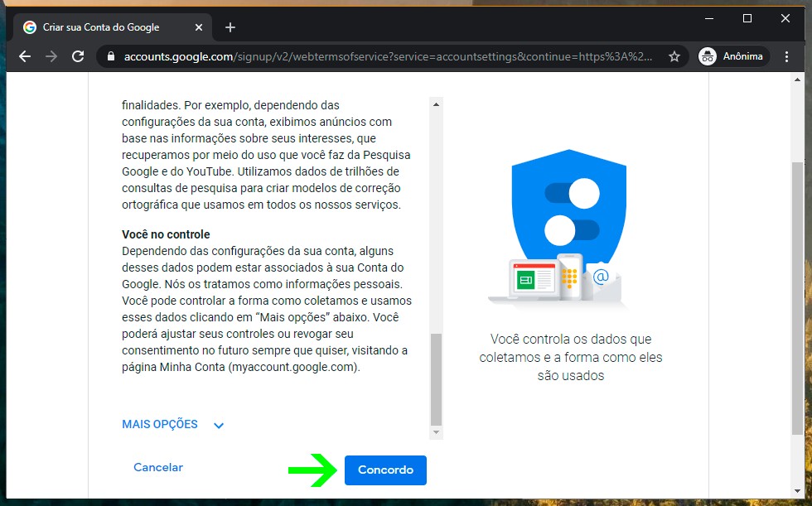Select the "Criar sua Conta do Google" tab
The height and width of the screenshot is (506, 812).
coord(99,27)
